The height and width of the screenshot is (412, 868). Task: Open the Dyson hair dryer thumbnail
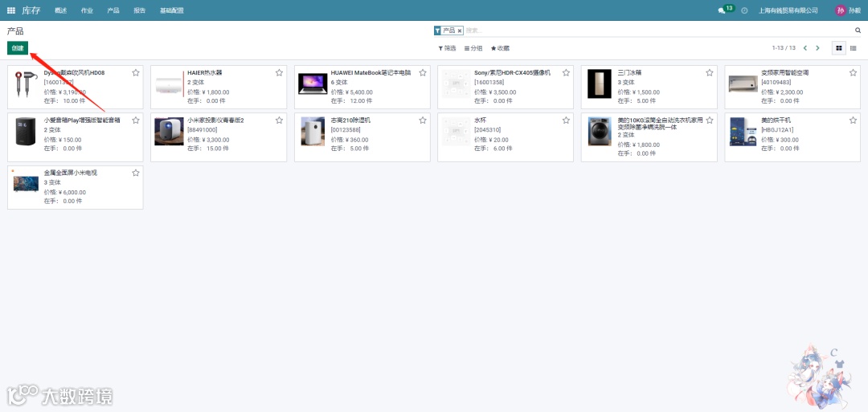[x=26, y=84]
